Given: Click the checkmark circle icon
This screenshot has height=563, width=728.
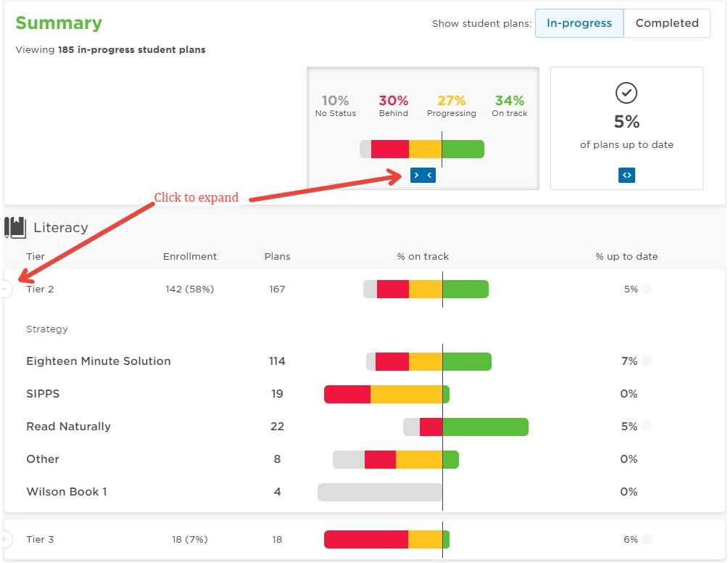Looking at the screenshot, I should [626, 93].
